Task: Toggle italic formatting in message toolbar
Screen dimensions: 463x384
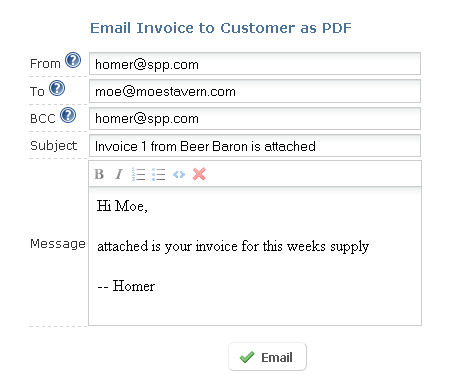Action: [x=119, y=174]
